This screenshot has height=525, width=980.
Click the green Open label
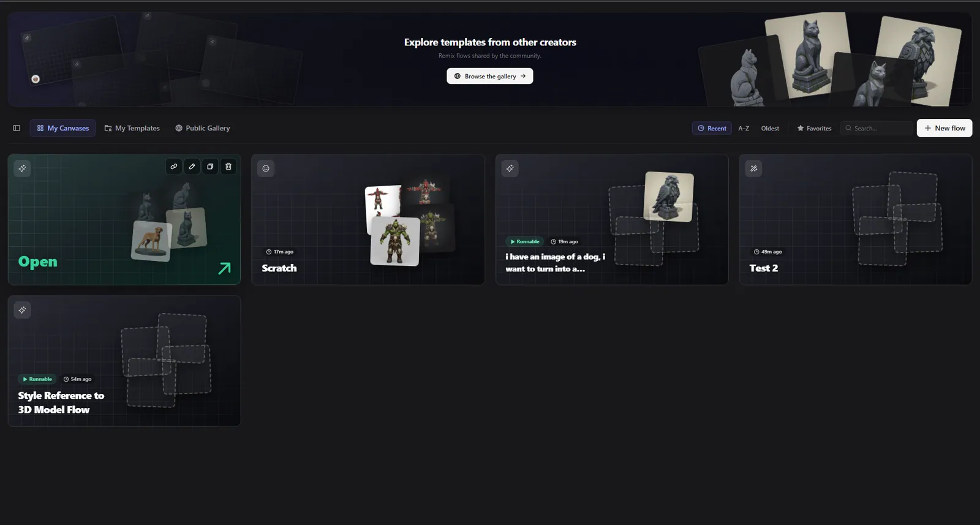click(38, 262)
